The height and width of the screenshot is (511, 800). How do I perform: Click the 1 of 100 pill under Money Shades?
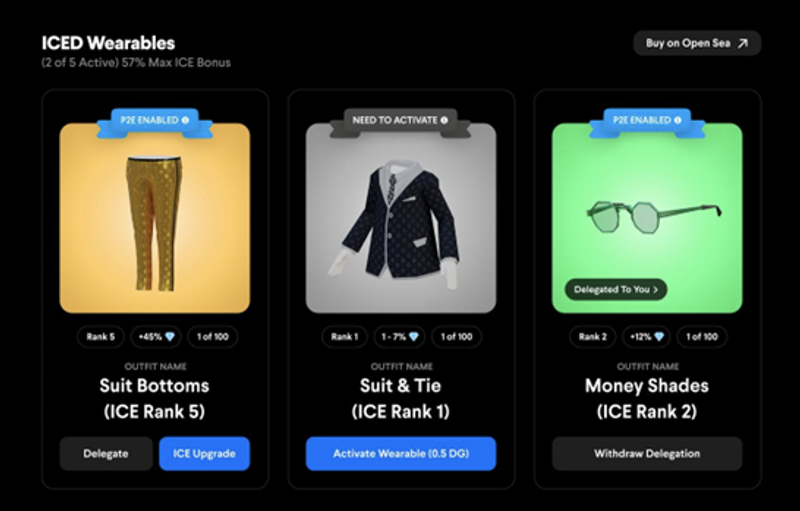coord(702,337)
